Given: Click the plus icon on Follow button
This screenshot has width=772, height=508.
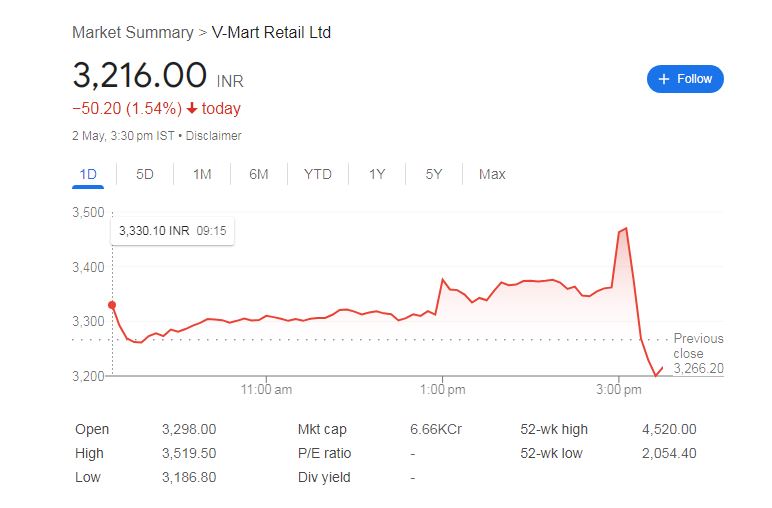Looking at the screenshot, I should click(x=664, y=79).
